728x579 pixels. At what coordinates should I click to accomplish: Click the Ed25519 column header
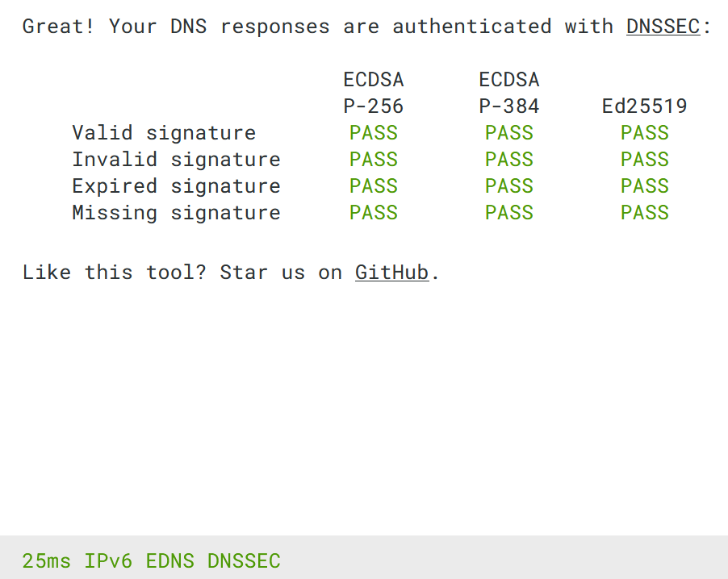pos(644,106)
